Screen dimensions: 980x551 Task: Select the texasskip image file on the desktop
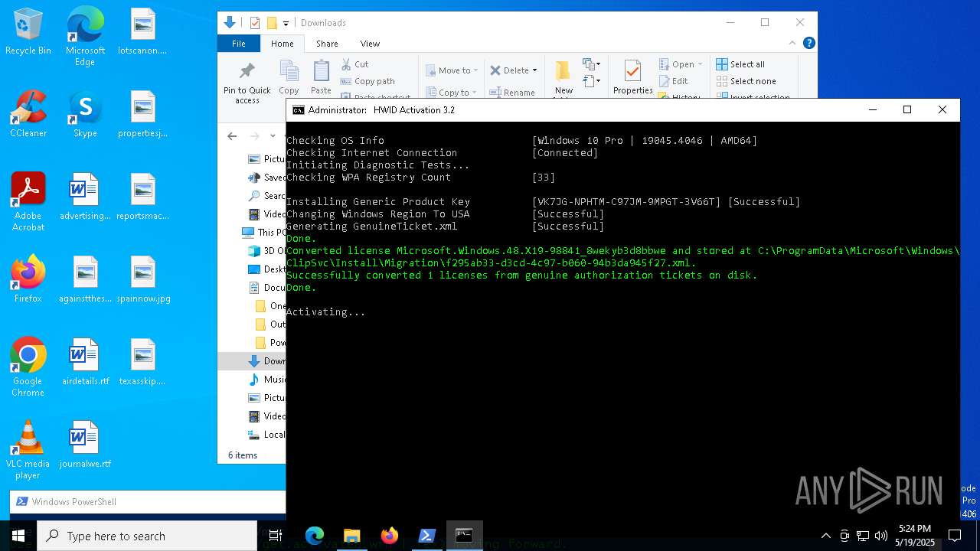(142, 362)
